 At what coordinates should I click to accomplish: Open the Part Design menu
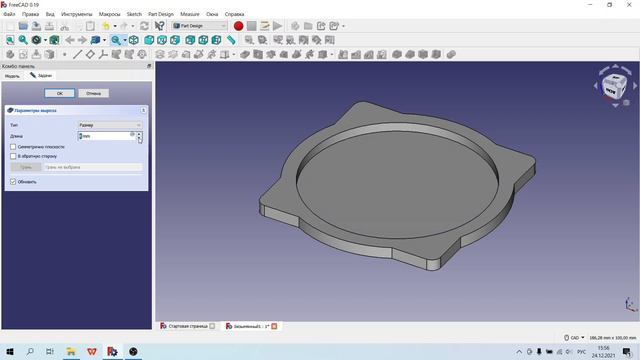pos(161,14)
